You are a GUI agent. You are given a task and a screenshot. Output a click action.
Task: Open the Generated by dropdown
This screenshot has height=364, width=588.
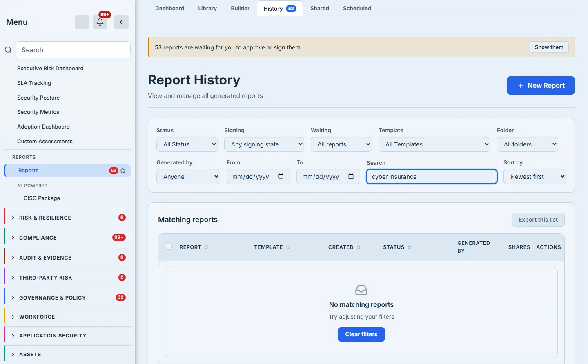click(188, 177)
